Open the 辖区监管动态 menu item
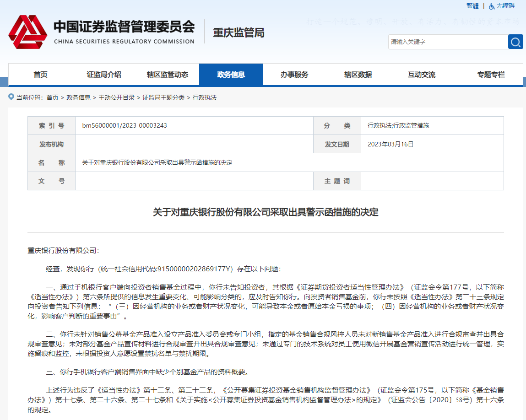This screenshot has width=526, height=420. pyautogui.click(x=167, y=74)
